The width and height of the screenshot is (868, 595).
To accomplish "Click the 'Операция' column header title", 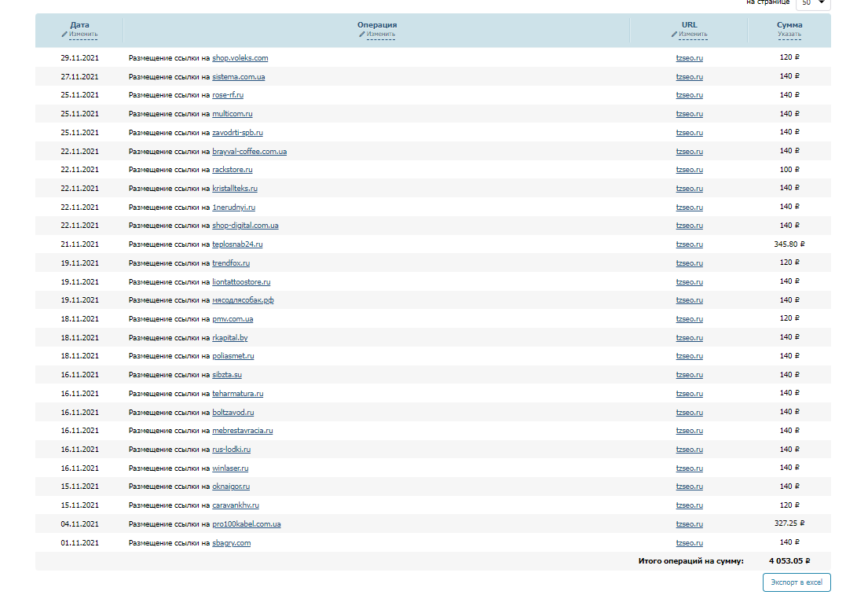I will [x=377, y=25].
